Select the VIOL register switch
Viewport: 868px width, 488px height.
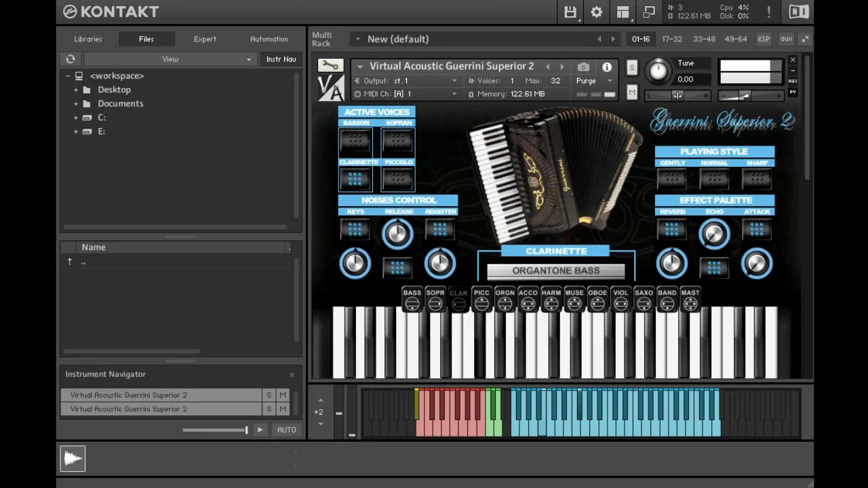(x=620, y=300)
